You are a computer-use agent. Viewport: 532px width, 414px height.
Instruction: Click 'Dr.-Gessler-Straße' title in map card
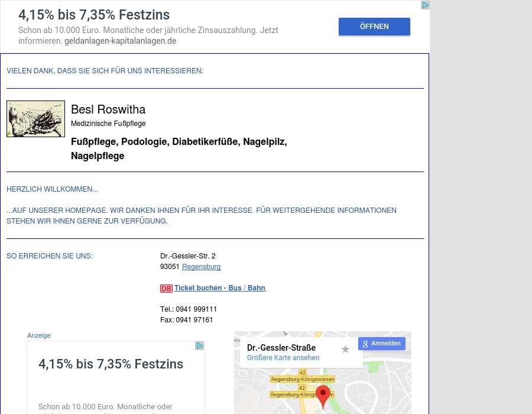pyautogui.click(x=281, y=348)
